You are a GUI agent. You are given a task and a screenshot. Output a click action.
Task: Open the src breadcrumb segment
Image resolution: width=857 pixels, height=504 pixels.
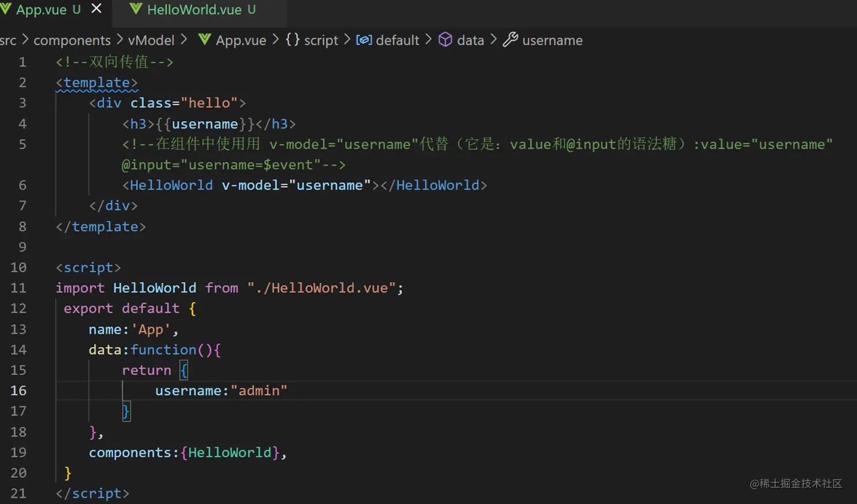(x=8, y=40)
